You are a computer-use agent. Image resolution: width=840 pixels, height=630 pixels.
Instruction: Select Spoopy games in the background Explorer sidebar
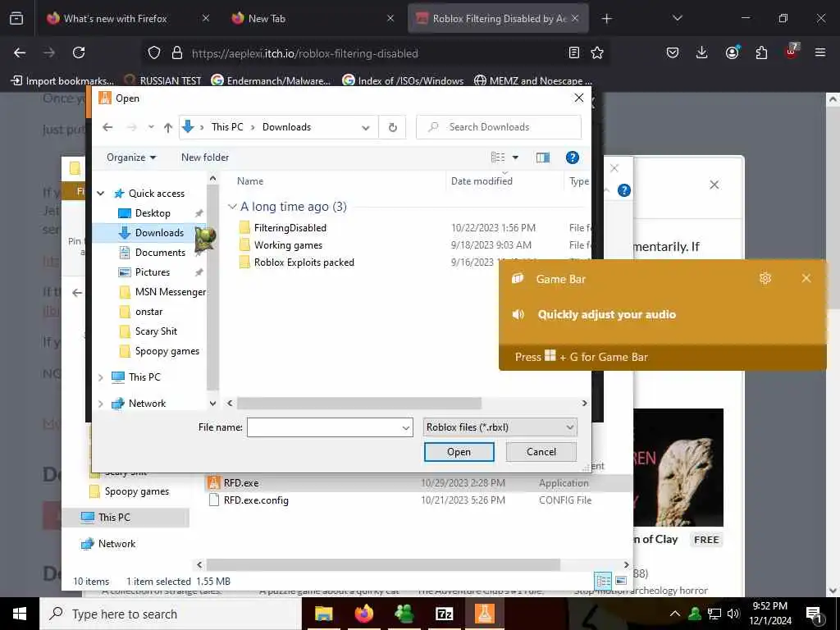(x=137, y=491)
